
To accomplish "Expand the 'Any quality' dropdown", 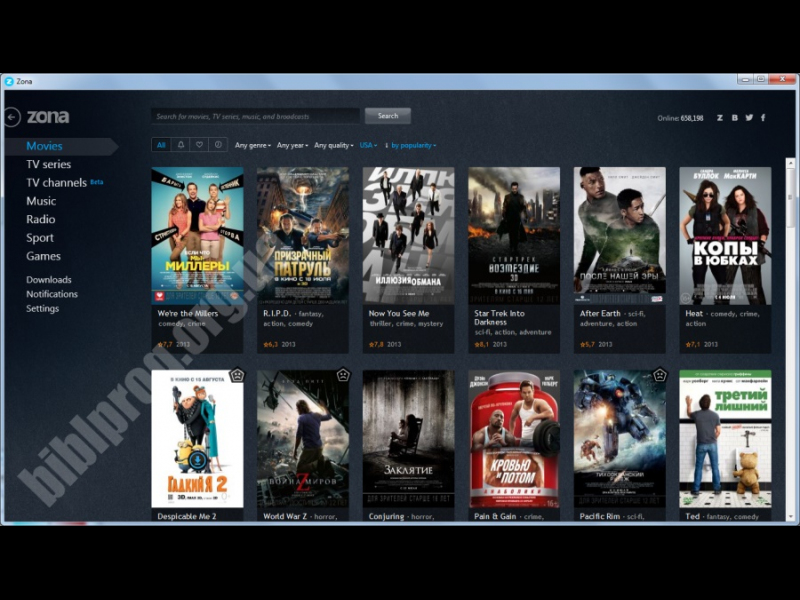I will tap(333, 145).
